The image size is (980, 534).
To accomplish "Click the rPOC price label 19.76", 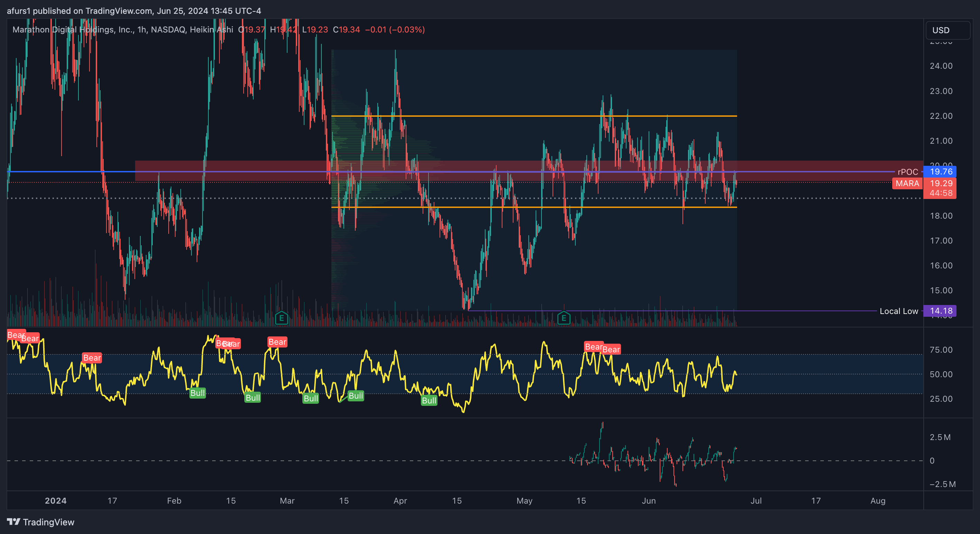I will (940, 172).
